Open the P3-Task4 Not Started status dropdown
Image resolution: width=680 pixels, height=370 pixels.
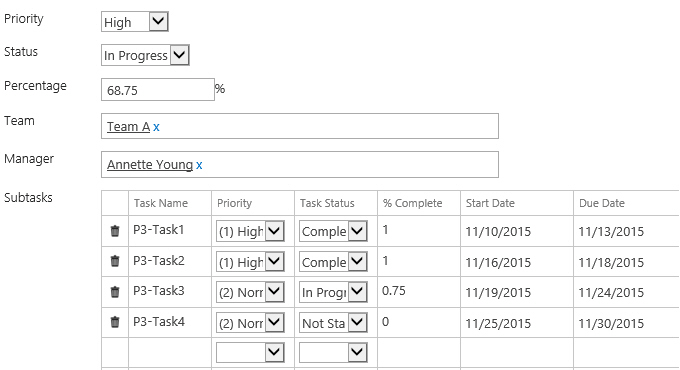click(x=333, y=323)
